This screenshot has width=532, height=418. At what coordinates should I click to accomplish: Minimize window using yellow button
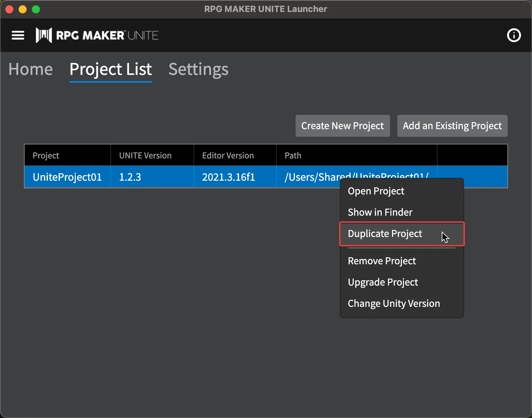(23, 9)
